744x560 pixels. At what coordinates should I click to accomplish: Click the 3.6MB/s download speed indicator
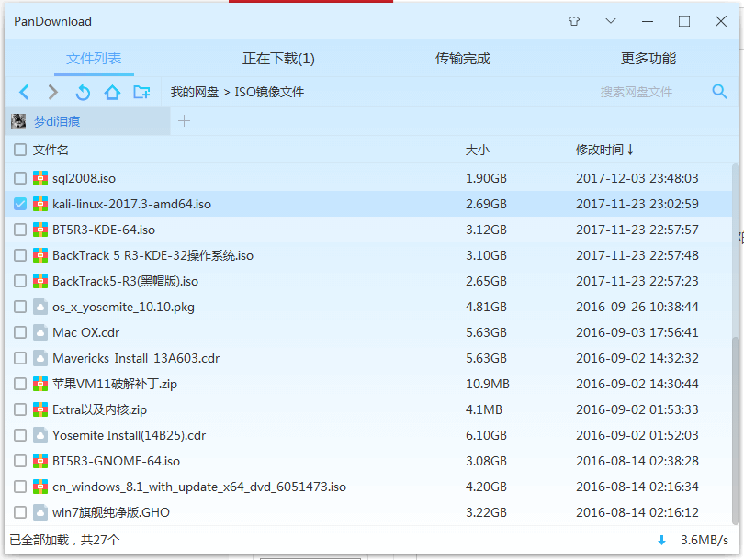[x=705, y=540]
